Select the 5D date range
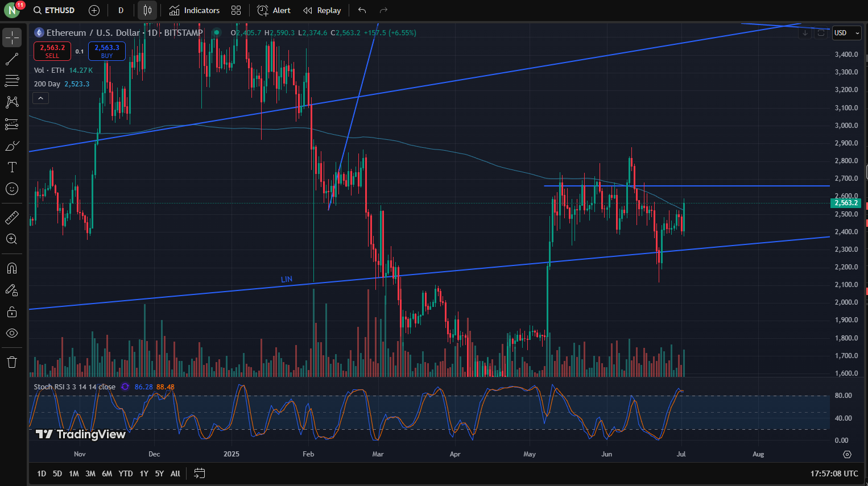Screen dimensions: 868x486 57,473
